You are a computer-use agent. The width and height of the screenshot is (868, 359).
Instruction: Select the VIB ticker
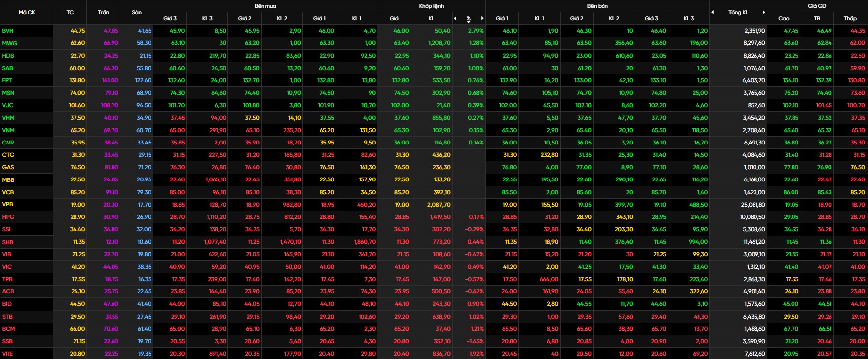(7, 254)
